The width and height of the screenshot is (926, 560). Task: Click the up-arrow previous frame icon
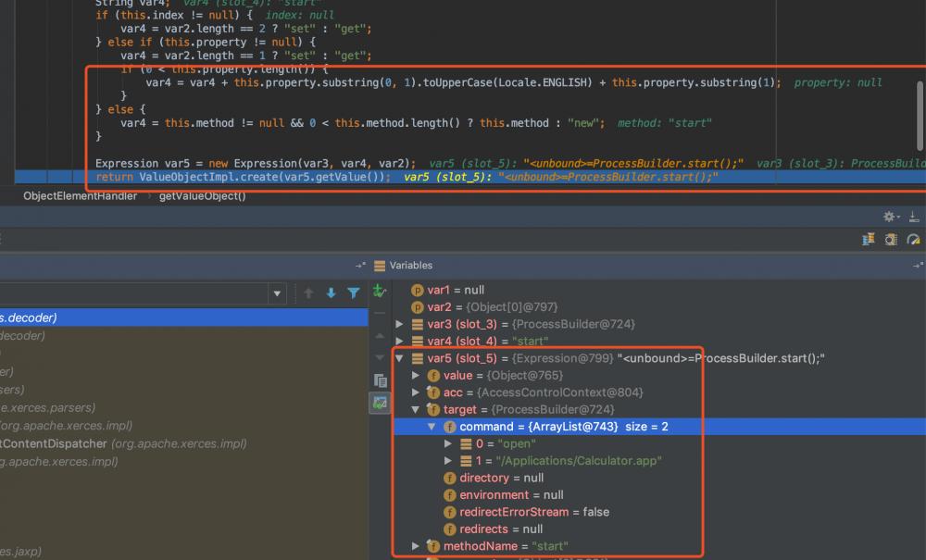[x=308, y=293]
